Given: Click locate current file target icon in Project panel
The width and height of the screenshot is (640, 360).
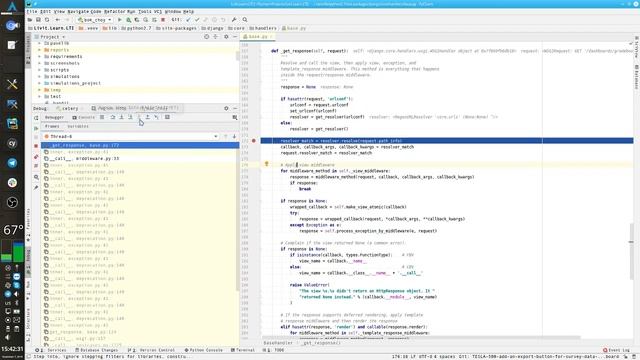Looking at the screenshot, I should point(207,37).
